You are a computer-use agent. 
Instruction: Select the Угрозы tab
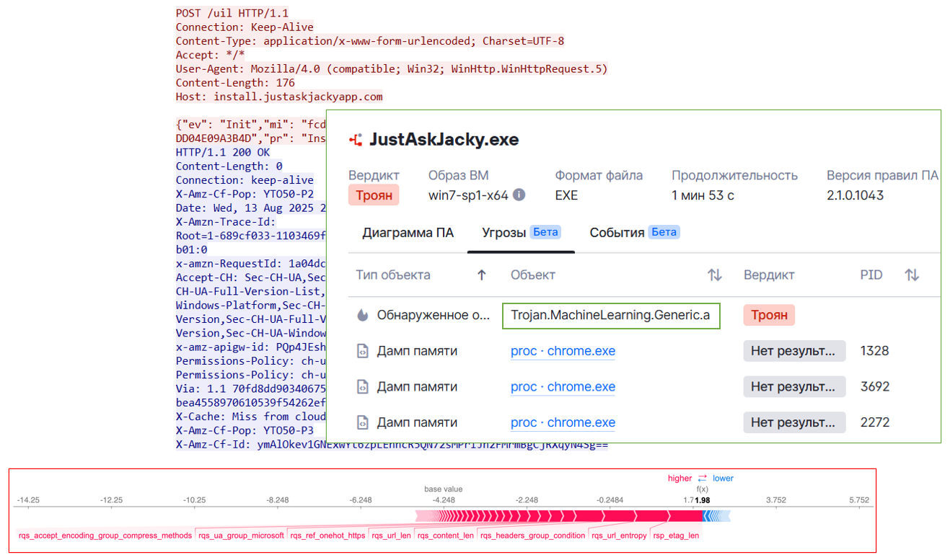520,232
